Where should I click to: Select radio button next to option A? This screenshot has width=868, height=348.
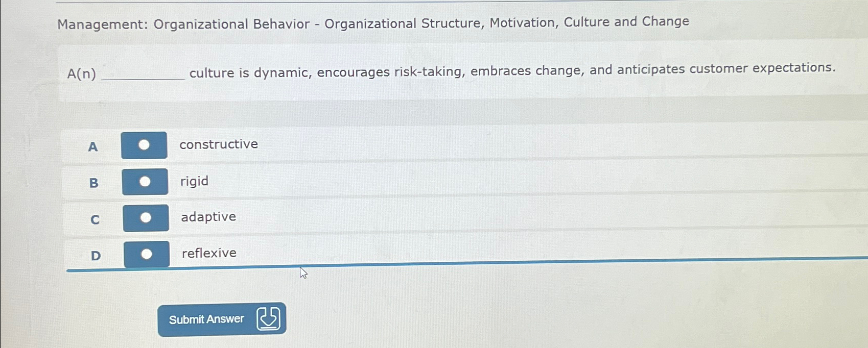pyautogui.click(x=145, y=145)
